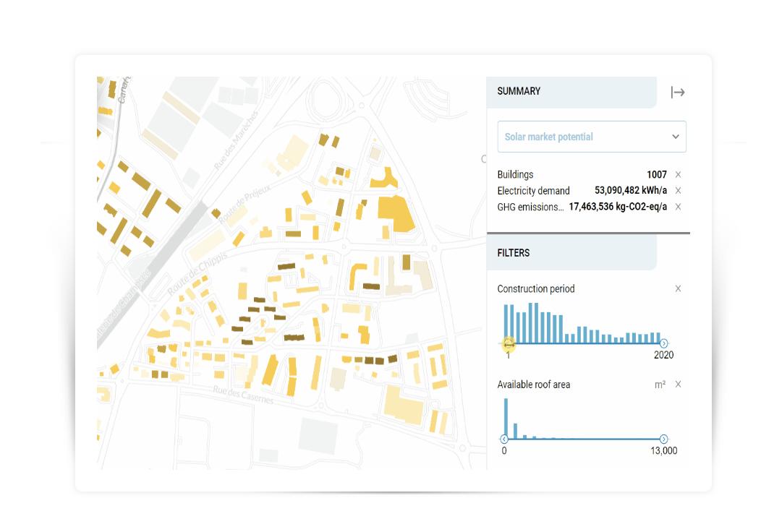This screenshot has width=774, height=532.
Task: Click the Rue des Casernes street label
Action: click(x=243, y=395)
